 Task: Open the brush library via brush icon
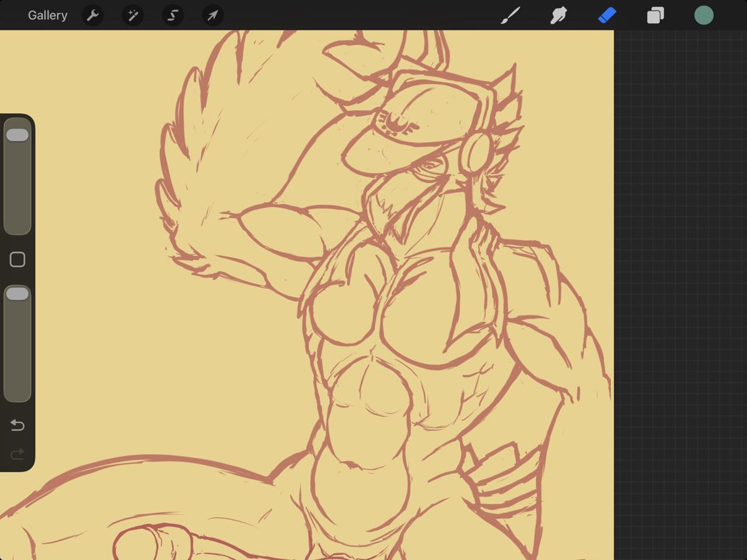coord(510,15)
